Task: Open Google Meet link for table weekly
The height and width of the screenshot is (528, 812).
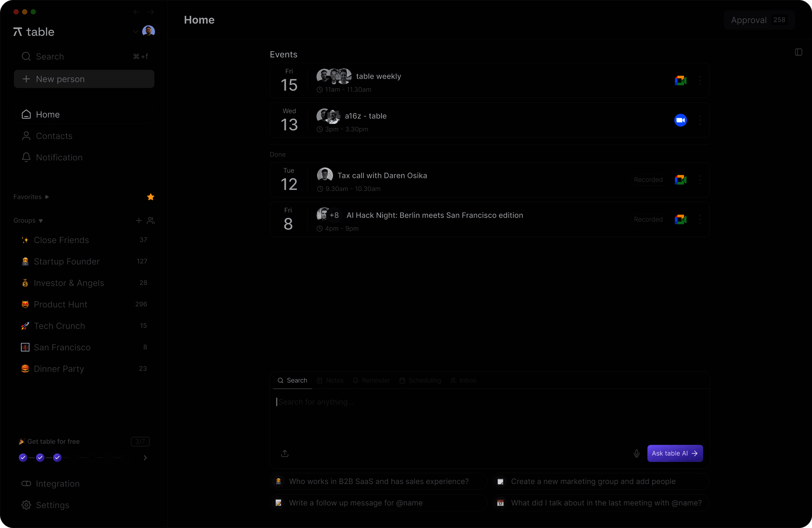Action: pos(680,81)
